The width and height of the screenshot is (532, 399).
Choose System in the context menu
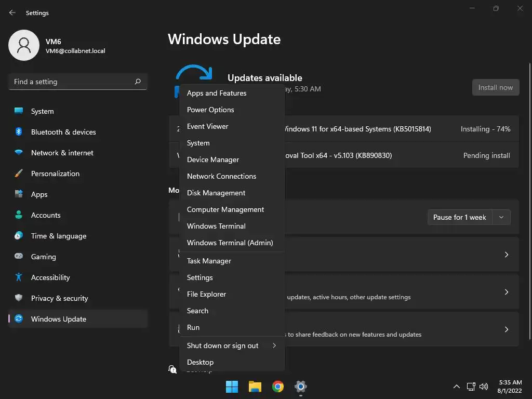point(232,143)
